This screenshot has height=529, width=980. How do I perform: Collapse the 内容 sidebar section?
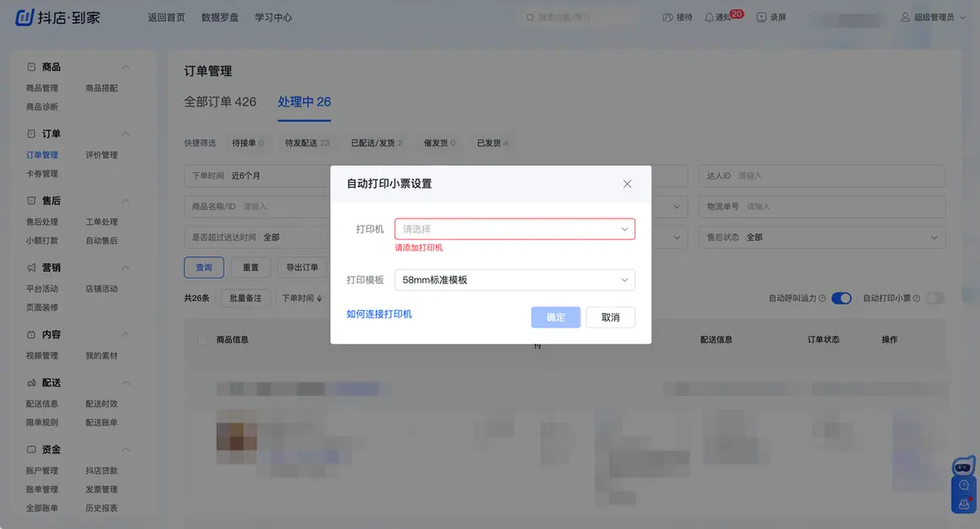pos(126,335)
